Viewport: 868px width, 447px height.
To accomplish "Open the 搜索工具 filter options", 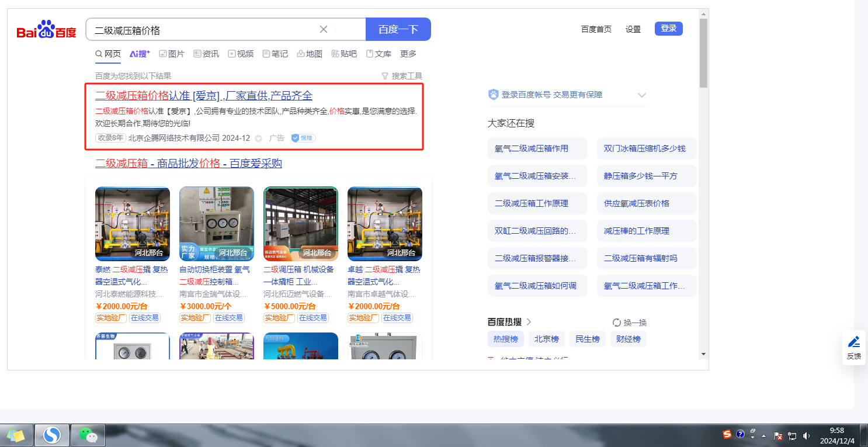I will pyautogui.click(x=401, y=76).
